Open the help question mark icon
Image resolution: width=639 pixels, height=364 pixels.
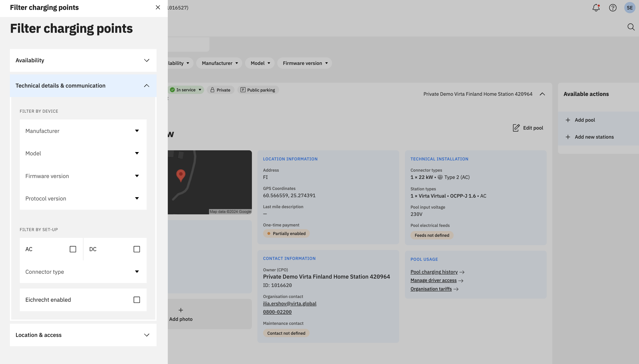click(x=613, y=8)
